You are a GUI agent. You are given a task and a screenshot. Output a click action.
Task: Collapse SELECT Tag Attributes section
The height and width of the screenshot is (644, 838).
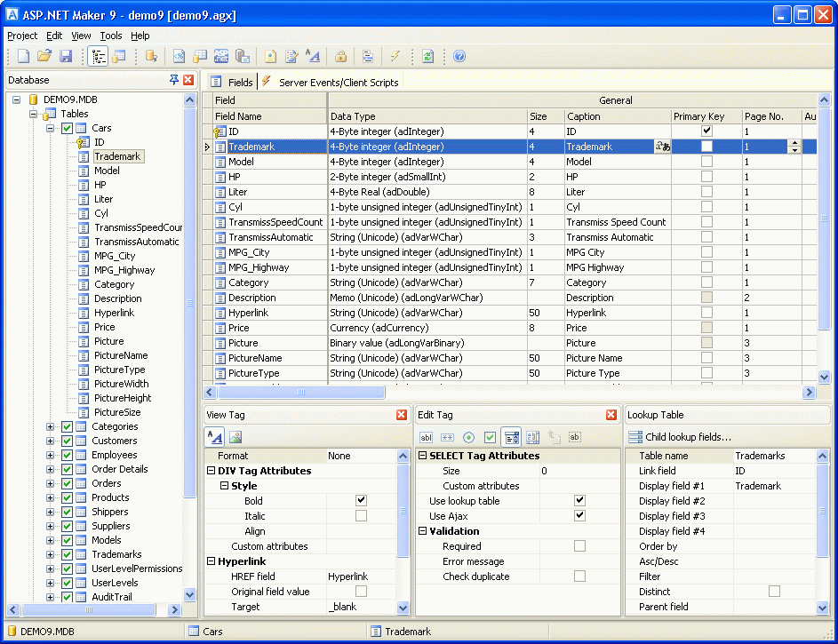coord(423,456)
